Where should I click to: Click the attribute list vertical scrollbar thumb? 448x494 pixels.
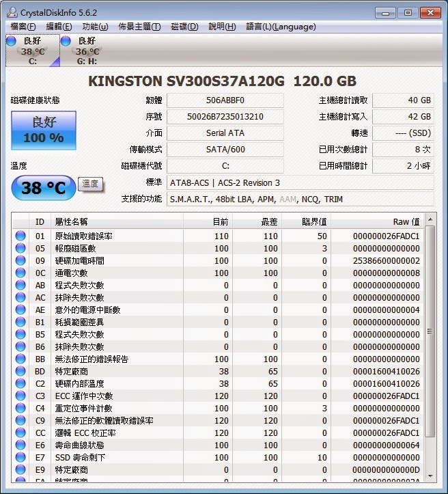430,331
